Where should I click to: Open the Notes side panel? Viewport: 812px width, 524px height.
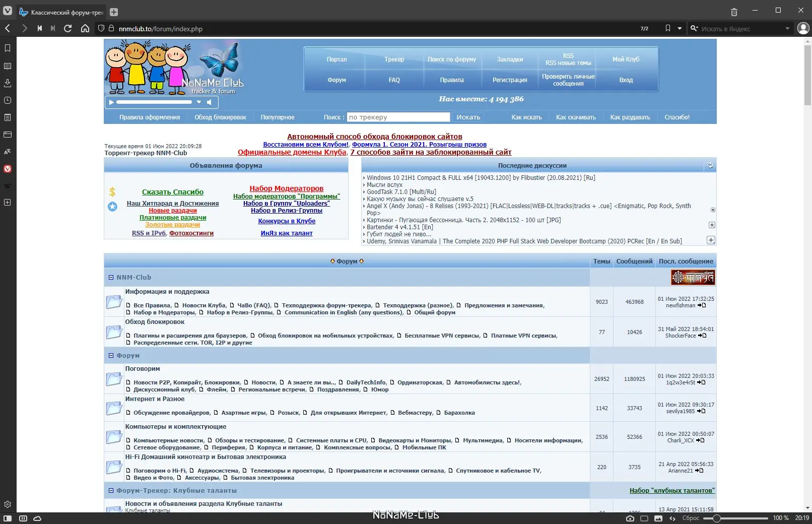pyautogui.click(x=8, y=117)
